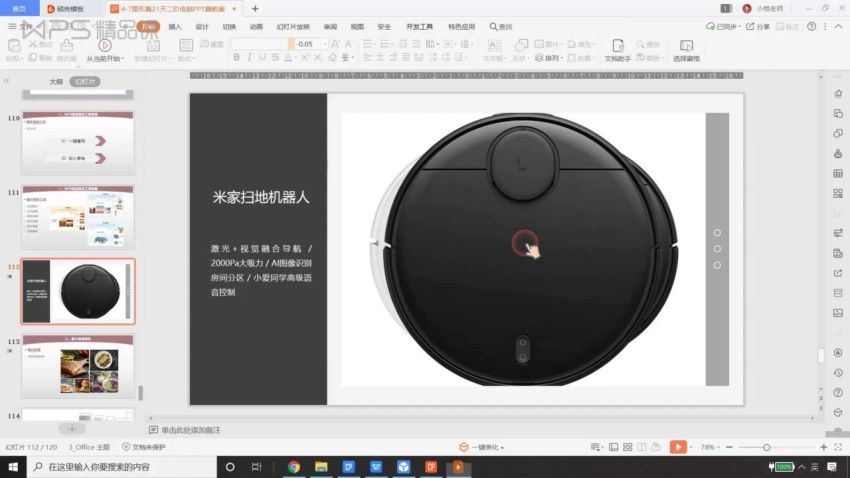Expand the 排列 arrange dropdown
This screenshot has height=478, width=850.
550,57
